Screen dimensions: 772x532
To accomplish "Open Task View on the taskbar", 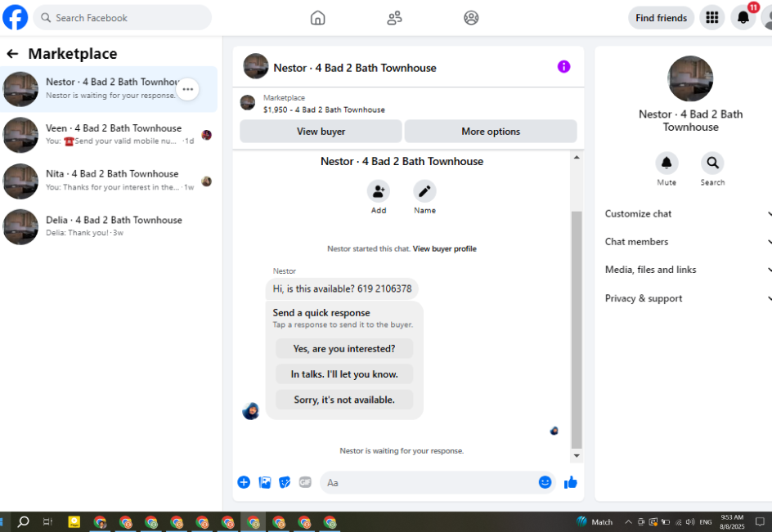I will 47,521.
